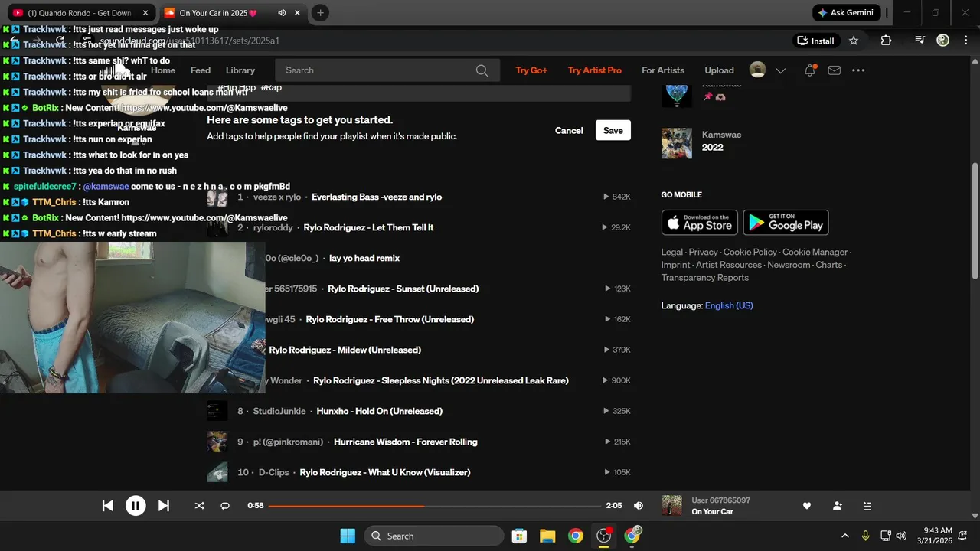Image resolution: width=980 pixels, height=551 pixels.
Task: Open the 2022 playlist thumbnail
Action: point(677,143)
